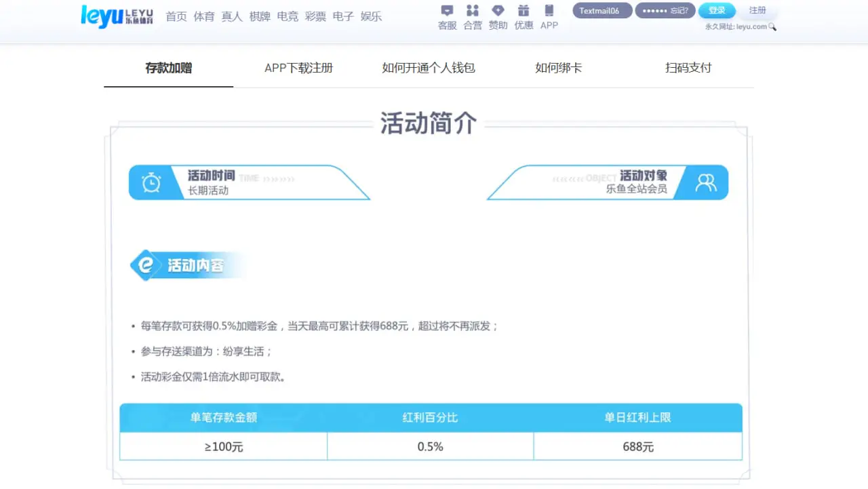868x489 pixels.
Task: Open the 彩票 menu item
Action: (315, 16)
